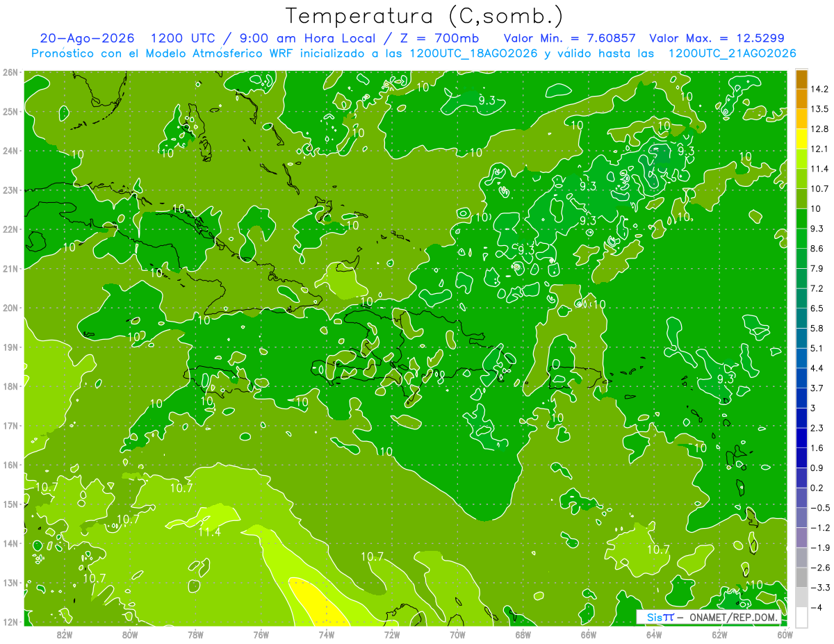Click the colorbar value 8.6
834x644 pixels.
(817, 249)
